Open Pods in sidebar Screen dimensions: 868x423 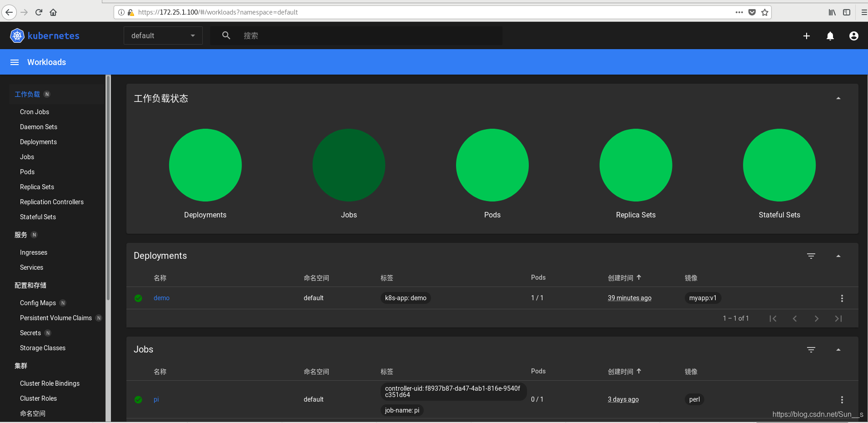pyautogui.click(x=27, y=172)
